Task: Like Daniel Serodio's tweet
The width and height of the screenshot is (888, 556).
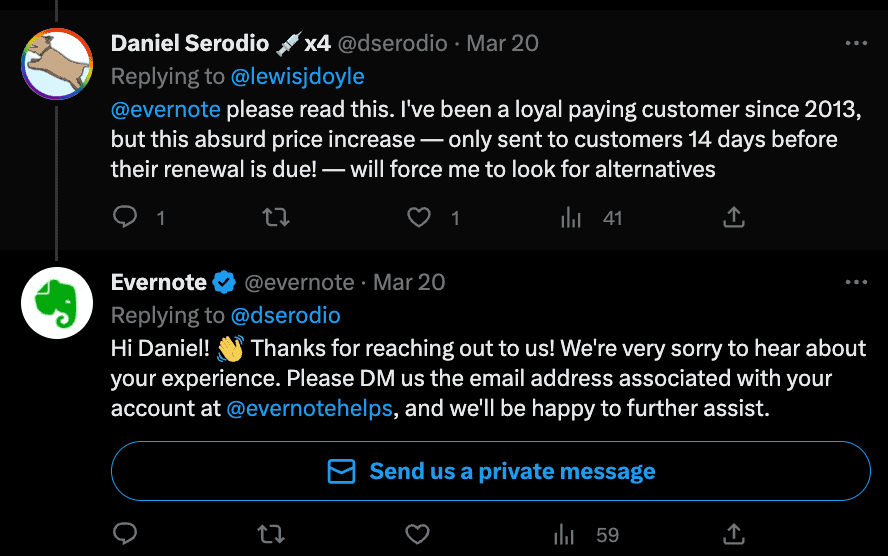Action: (x=419, y=216)
